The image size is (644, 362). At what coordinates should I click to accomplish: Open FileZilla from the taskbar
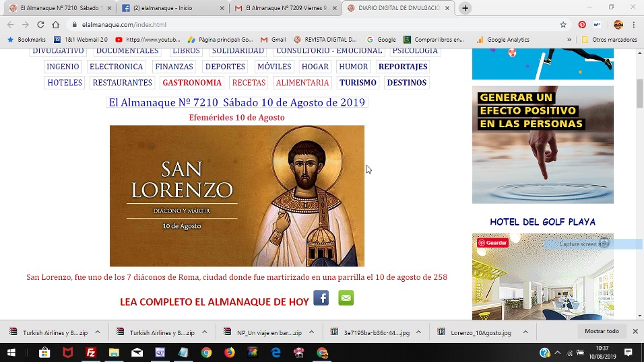pos(91,353)
